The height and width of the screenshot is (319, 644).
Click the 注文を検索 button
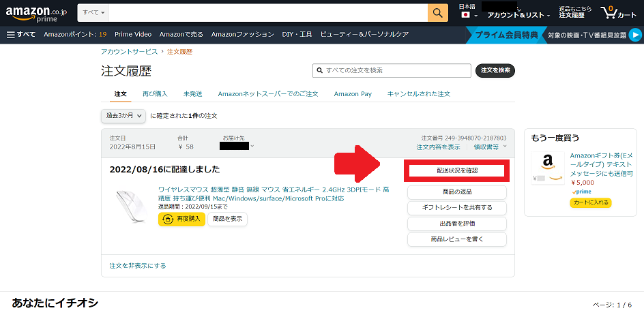[x=495, y=71]
